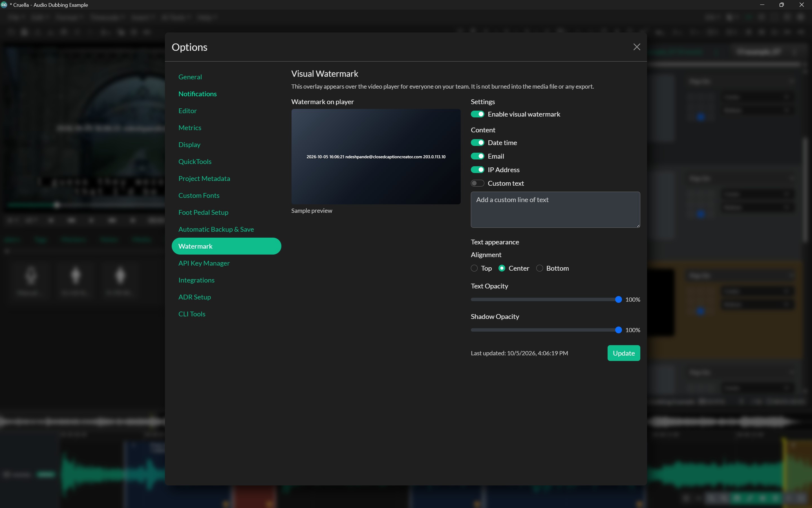Click the Closed Caption Creator title bar app icon
Viewport: 812px width, 508px height.
[4, 5]
